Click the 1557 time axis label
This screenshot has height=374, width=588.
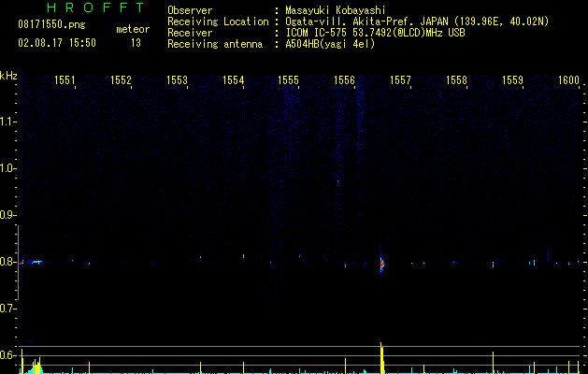pos(400,79)
